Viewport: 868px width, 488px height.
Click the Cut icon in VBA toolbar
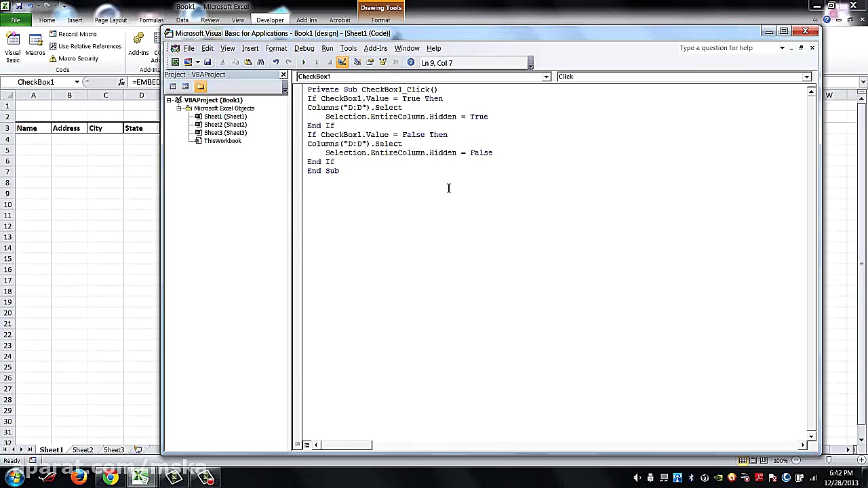coord(222,62)
